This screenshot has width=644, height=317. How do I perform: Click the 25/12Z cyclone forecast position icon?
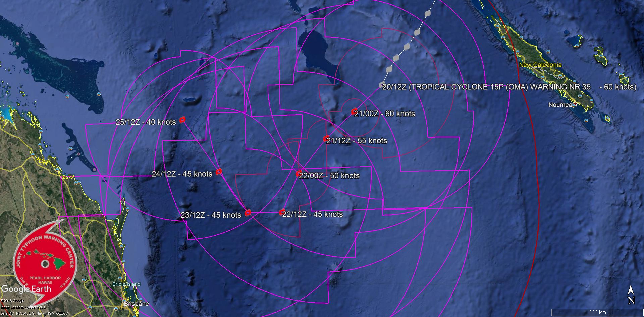click(182, 120)
